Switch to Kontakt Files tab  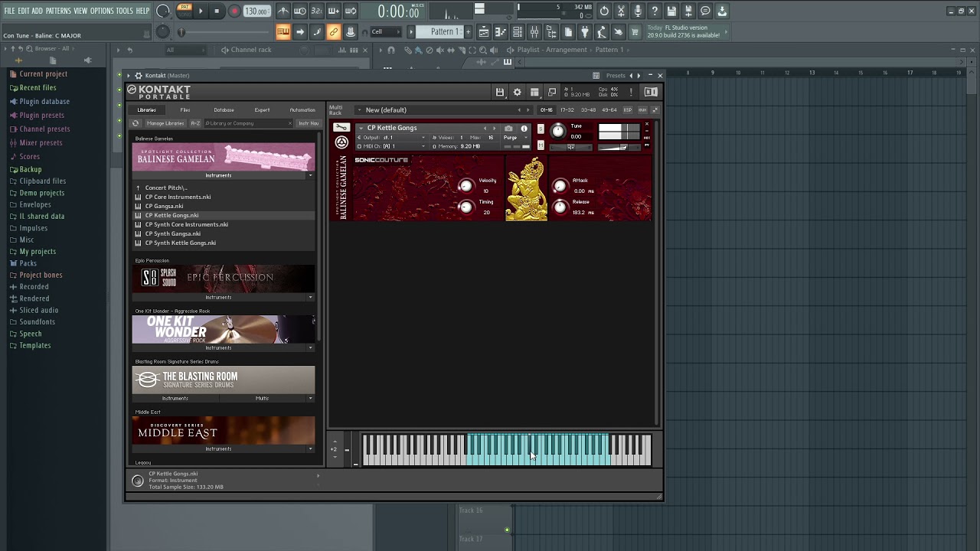click(x=185, y=110)
